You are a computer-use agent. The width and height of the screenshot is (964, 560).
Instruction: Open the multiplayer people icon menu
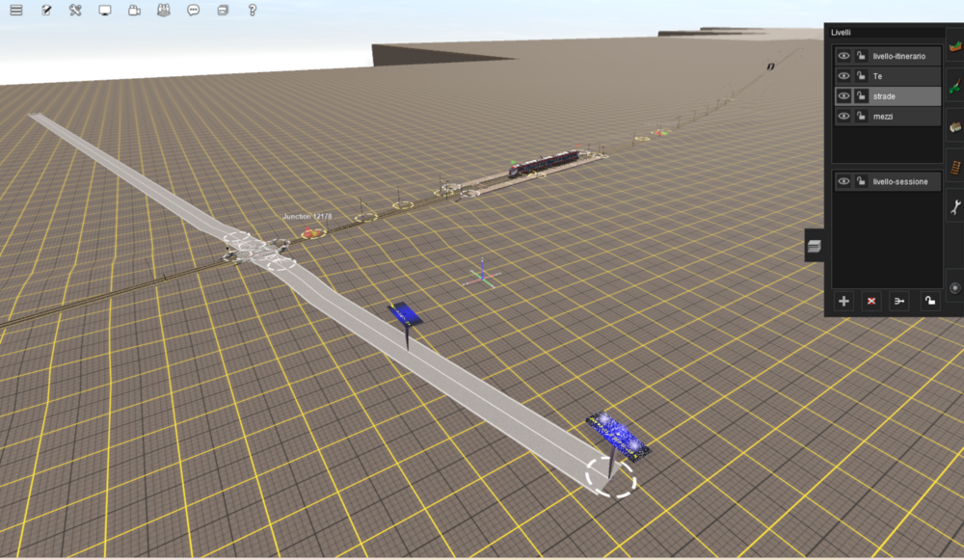click(x=164, y=11)
